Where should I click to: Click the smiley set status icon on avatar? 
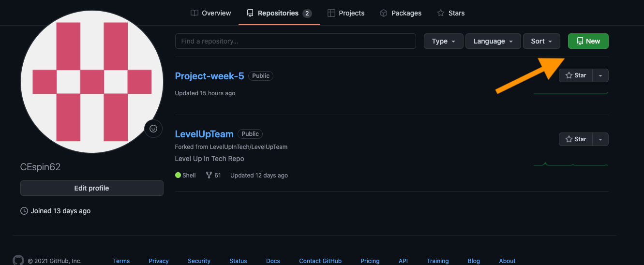(x=153, y=129)
